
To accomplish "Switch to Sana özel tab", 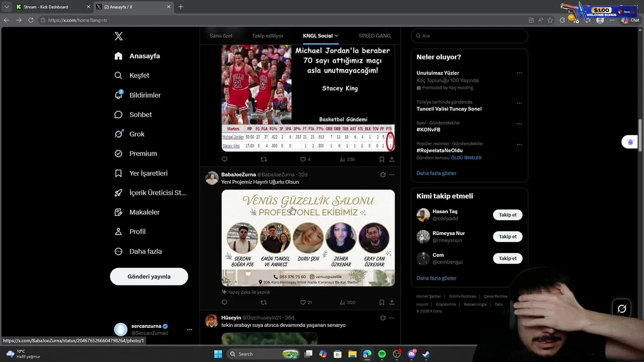I will 221,36.
